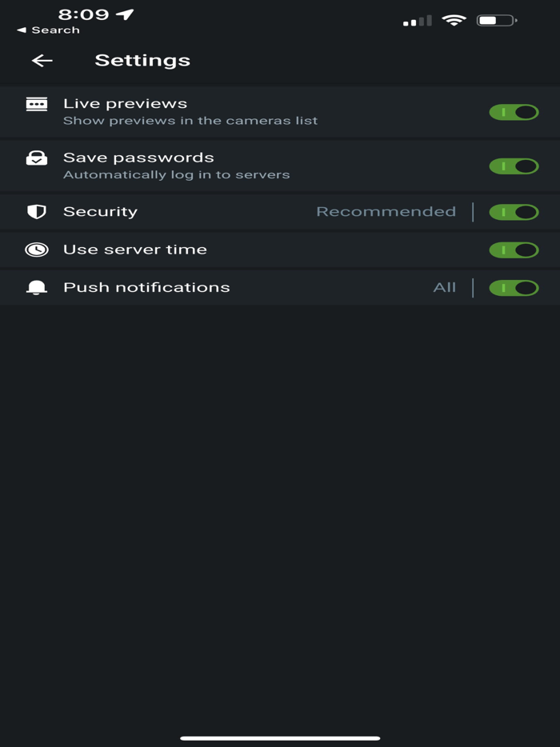Tap the home indicator bar at bottom
Viewport: 560px width, 747px height.
click(x=280, y=737)
